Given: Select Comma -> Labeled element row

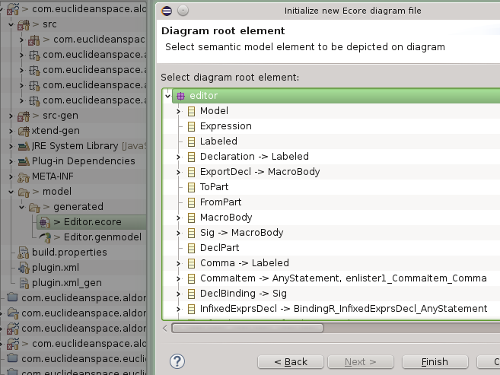Looking at the screenshot, I should [331, 263].
